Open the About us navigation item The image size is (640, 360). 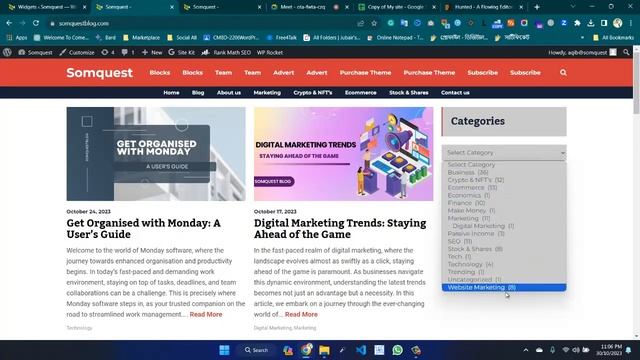[x=229, y=93]
